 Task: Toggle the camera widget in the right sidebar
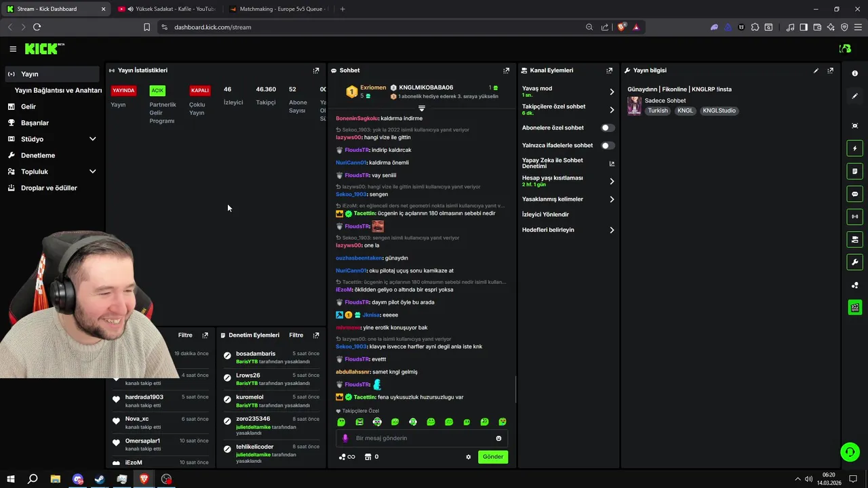(x=855, y=239)
